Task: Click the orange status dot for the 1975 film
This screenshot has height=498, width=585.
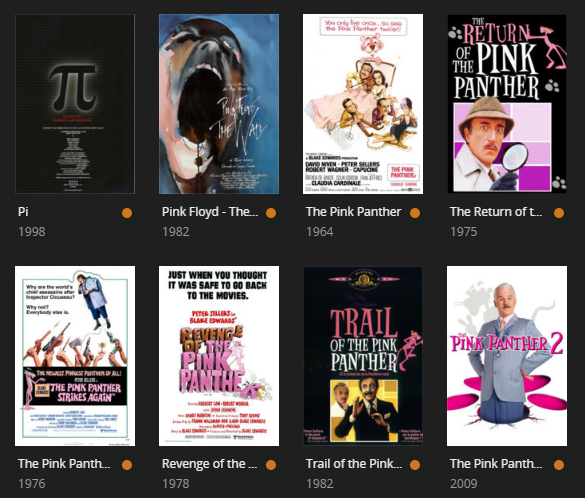Action: 559,213
